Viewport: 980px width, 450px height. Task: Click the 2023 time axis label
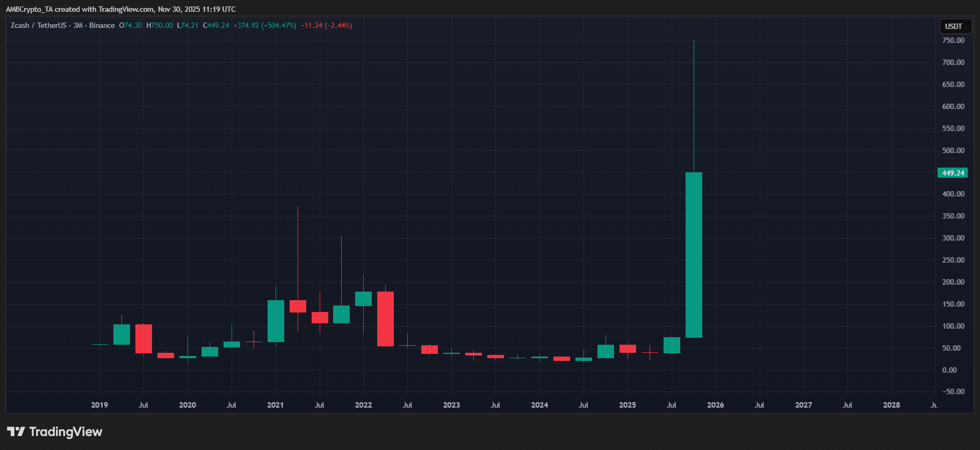(x=451, y=405)
